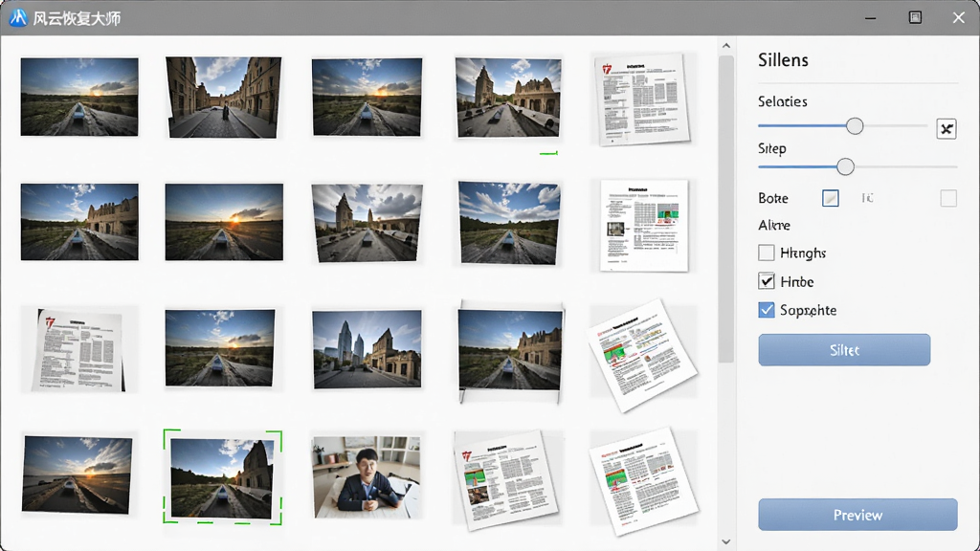This screenshot has width=980, height=551.
Task: Click the app logo in the title bar
Action: pyautogui.click(x=17, y=17)
